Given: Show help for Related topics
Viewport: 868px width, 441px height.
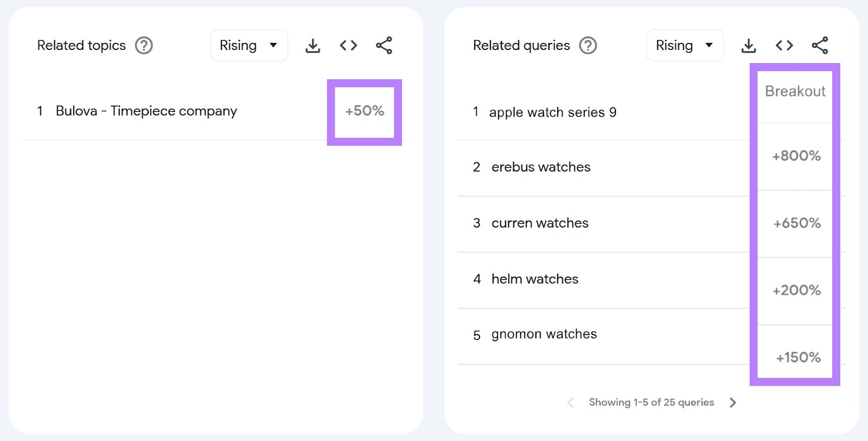Looking at the screenshot, I should (144, 46).
